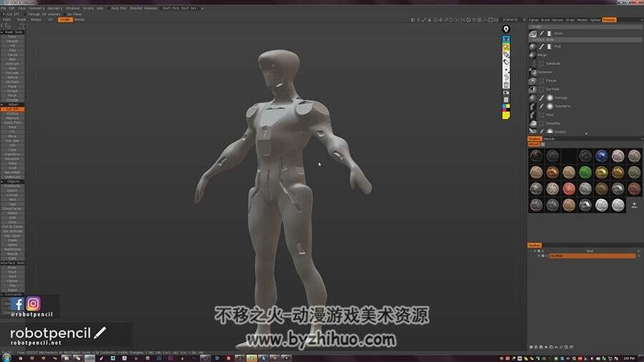The width and height of the screenshot is (644, 362).
Task: Select the Airbrush voxel tool button
Action: pyautogui.click(x=12, y=64)
